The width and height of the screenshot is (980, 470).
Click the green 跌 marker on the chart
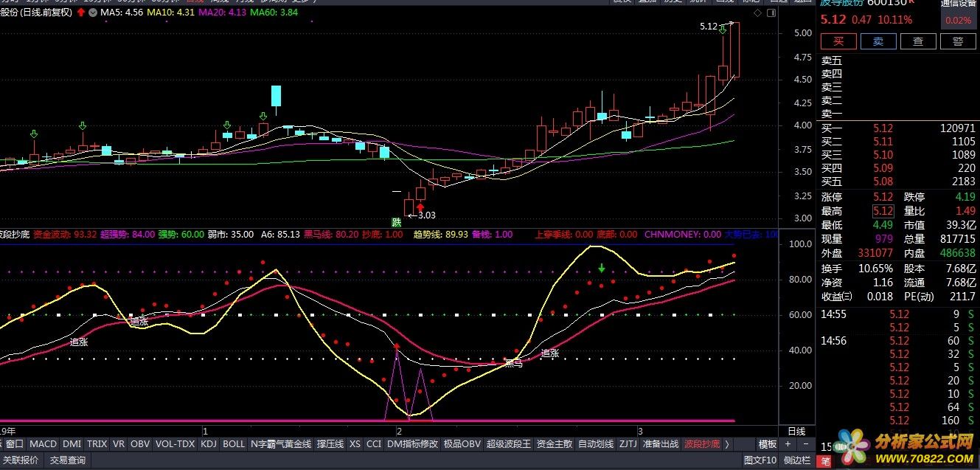pos(397,221)
